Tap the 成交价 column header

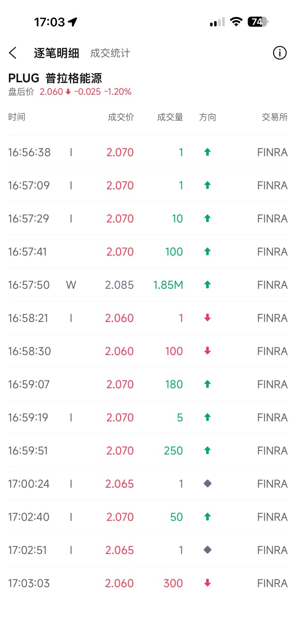(121, 117)
